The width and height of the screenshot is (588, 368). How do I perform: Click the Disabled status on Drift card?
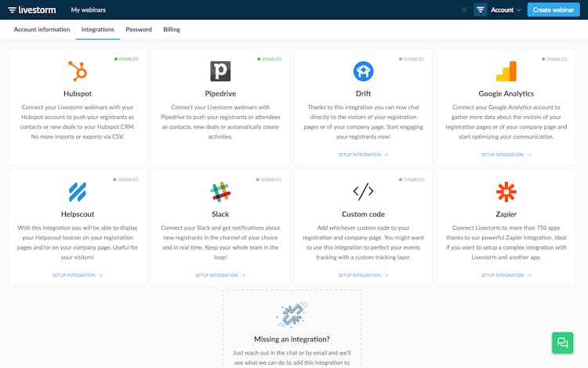[x=412, y=59]
